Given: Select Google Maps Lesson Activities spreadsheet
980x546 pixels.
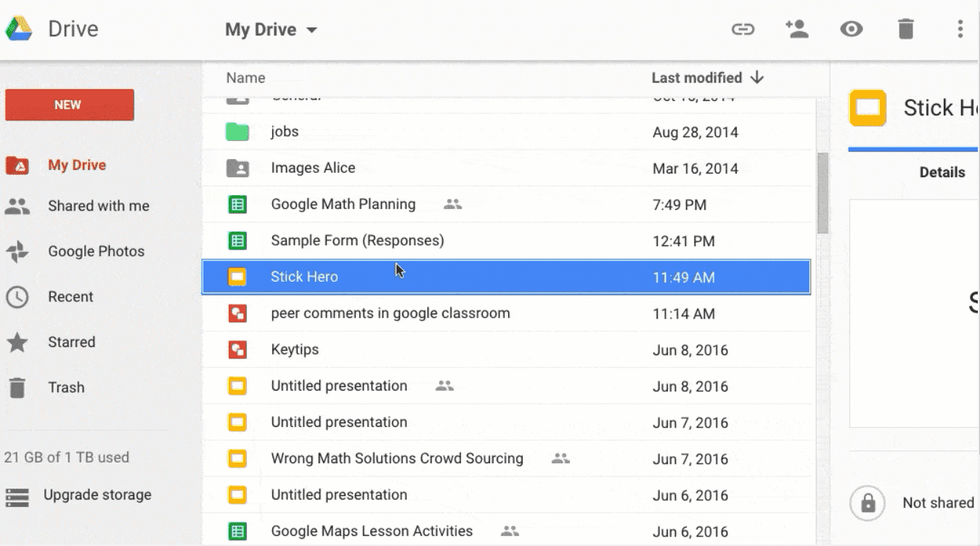Looking at the screenshot, I should 506,531.
